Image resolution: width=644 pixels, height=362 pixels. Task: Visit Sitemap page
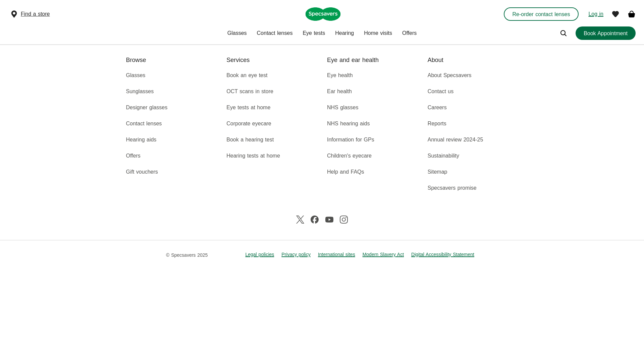pyautogui.click(x=437, y=172)
